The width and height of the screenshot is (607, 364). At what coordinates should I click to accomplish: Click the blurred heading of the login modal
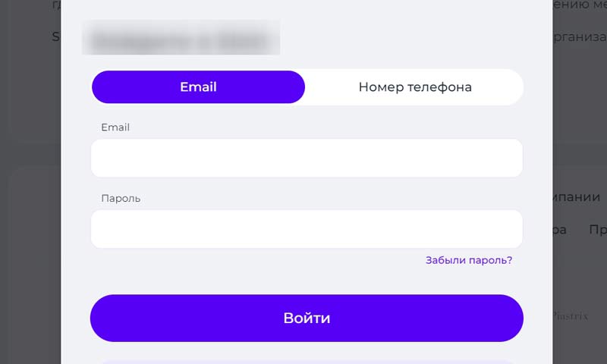(181, 38)
